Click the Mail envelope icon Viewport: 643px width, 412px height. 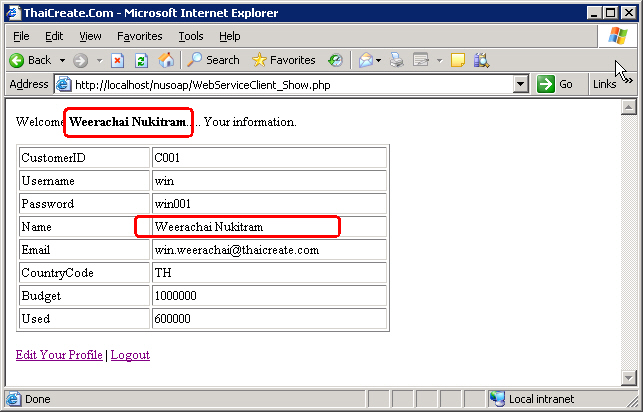click(x=365, y=61)
